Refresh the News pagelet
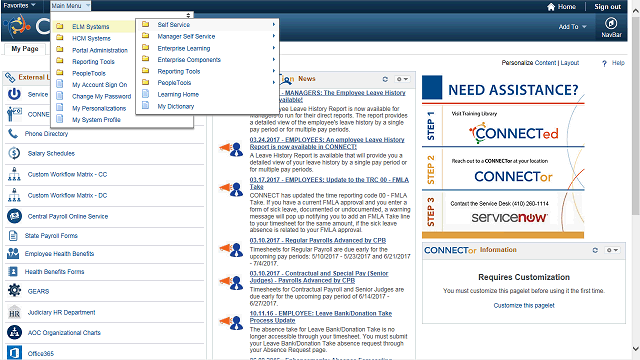This screenshot has height=360, width=640. tap(385, 79)
